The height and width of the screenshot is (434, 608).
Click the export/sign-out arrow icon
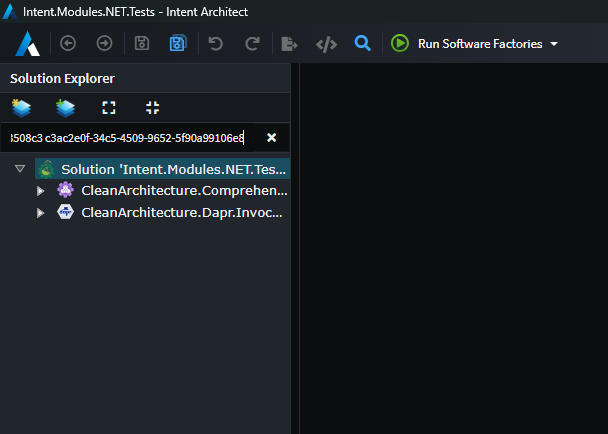tap(290, 44)
